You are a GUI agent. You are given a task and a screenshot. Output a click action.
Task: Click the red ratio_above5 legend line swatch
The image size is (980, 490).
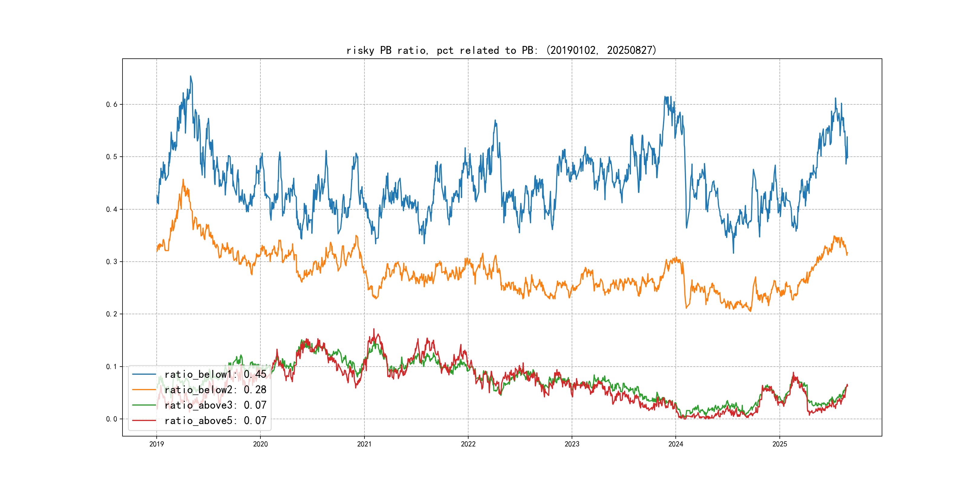click(144, 420)
